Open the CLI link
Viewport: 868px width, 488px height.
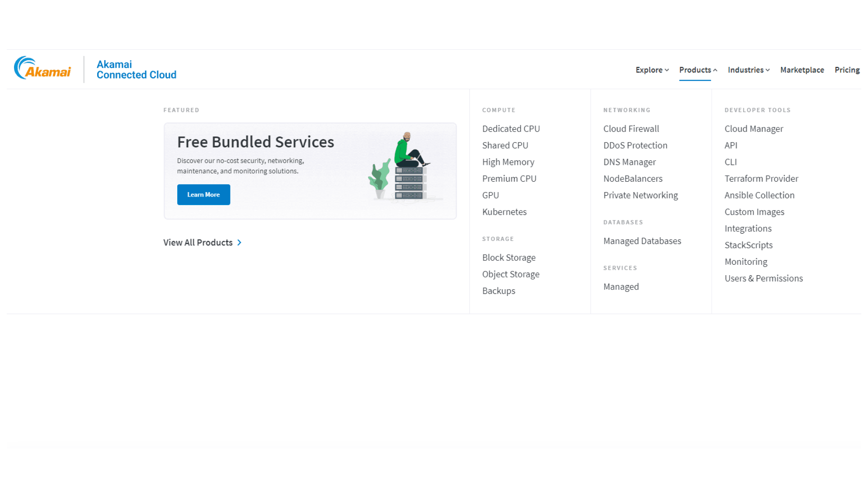[731, 162]
